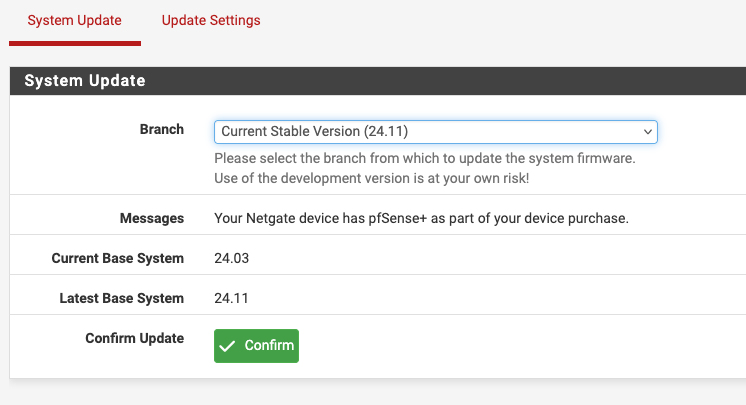Click the development version risk warning text

point(372,178)
